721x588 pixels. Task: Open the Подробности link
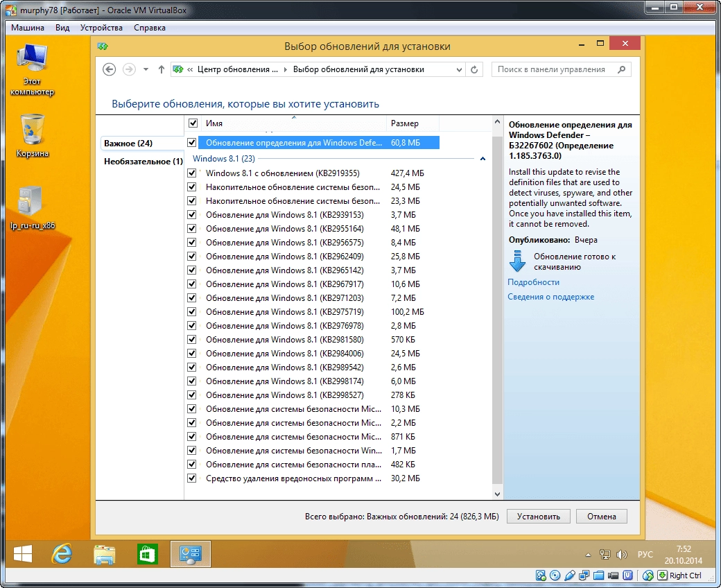(x=533, y=282)
